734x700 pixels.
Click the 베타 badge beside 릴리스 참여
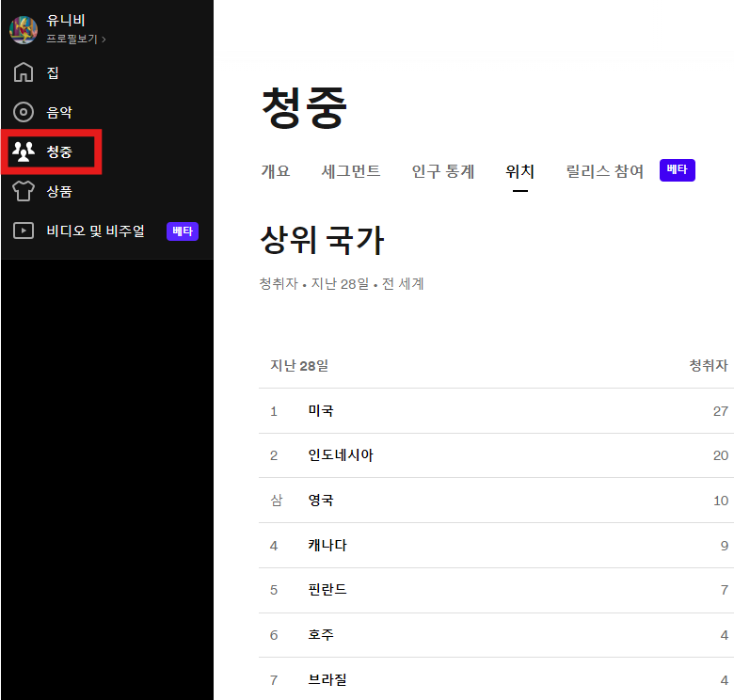678,170
